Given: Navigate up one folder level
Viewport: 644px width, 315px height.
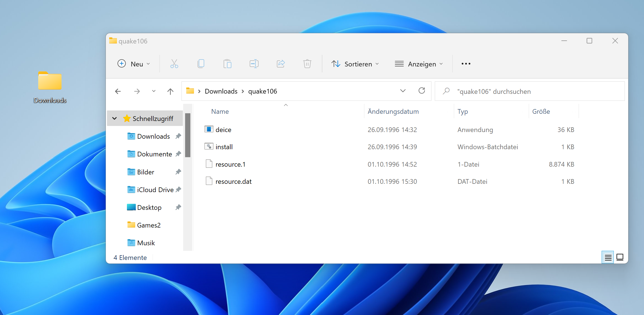Looking at the screenshot, I should point(170,91).
